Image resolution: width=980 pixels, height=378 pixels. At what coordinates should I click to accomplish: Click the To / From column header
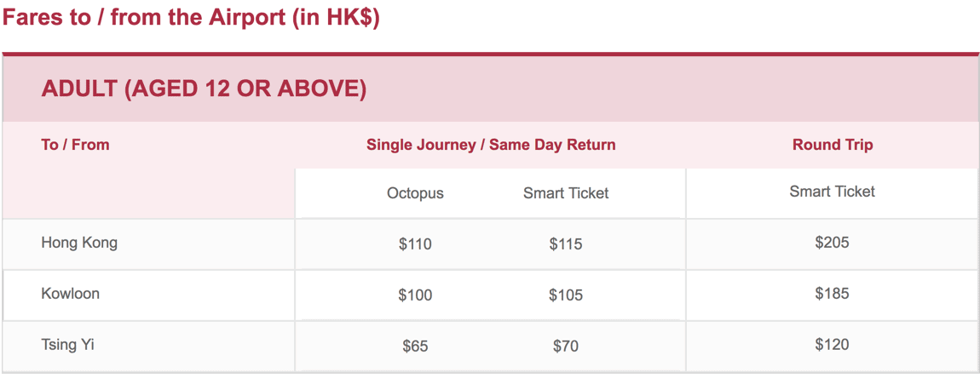(75, 145)
